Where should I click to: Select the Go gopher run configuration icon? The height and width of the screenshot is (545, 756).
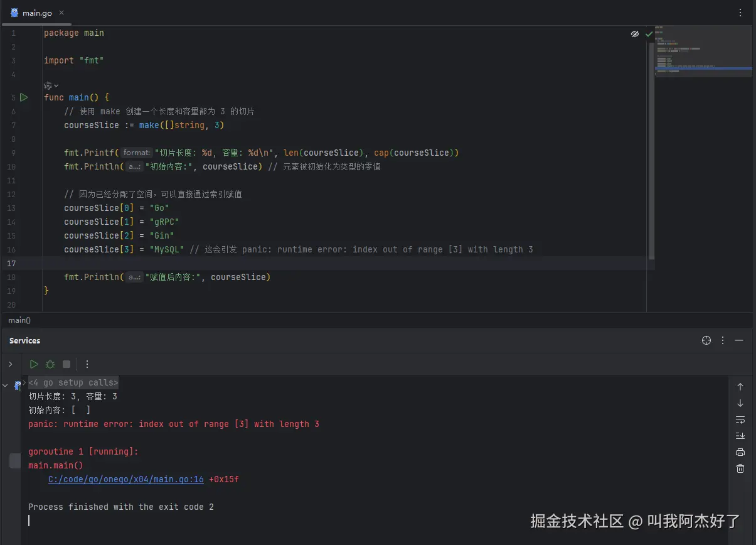pyautogui.click(x=18, y=385)
